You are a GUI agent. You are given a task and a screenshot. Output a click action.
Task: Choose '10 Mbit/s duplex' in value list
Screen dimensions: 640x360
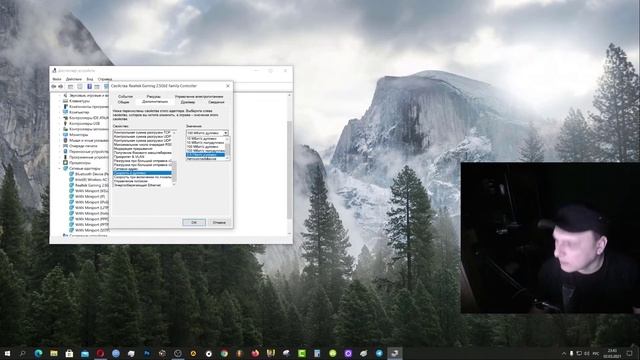[x=205, y=139]
